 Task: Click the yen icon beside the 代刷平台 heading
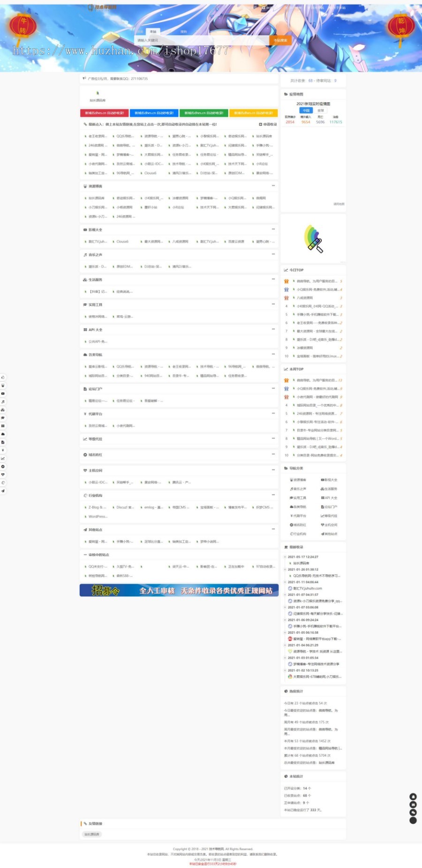tap(85, 414)
